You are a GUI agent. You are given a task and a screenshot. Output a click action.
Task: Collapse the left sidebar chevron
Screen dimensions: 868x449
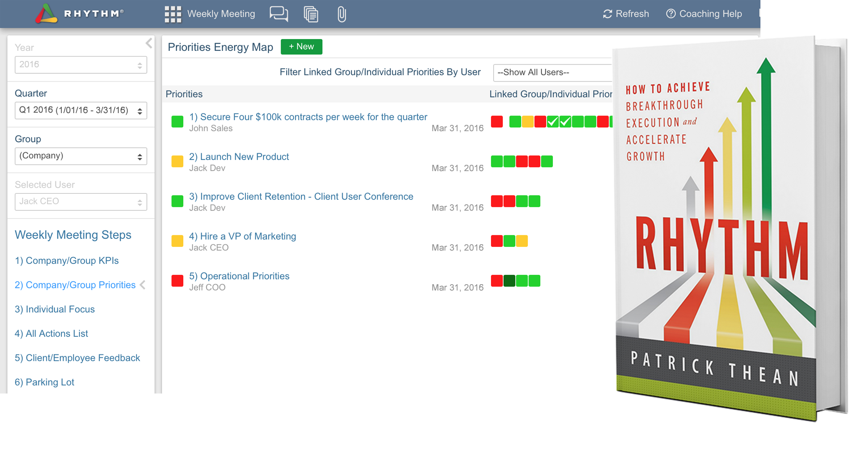[149, 43]
